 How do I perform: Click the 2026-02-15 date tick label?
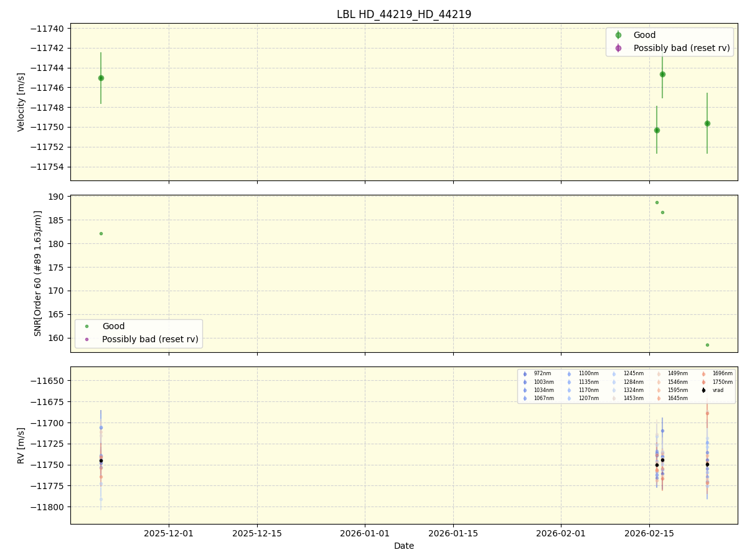[x=649, y=533]
